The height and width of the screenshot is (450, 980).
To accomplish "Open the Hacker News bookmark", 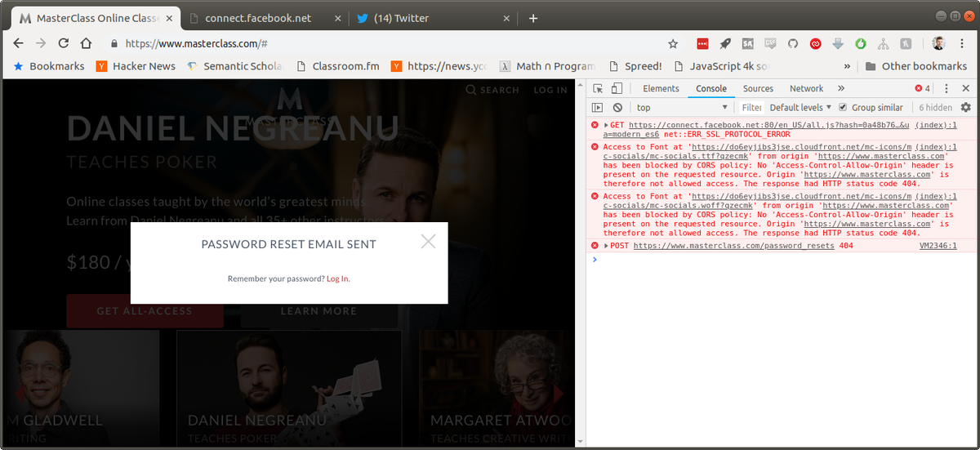I will pyautogui.click(x=135, y=66).
